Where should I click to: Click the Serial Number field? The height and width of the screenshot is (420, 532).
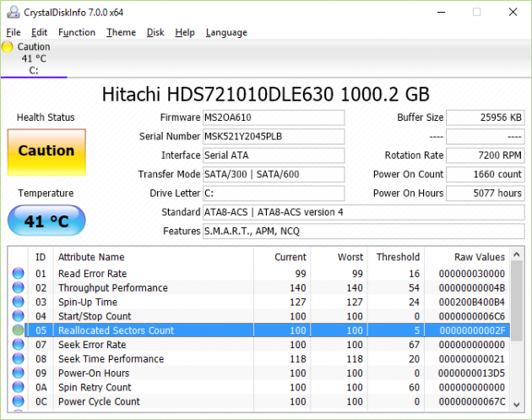(x=274, y=136)
